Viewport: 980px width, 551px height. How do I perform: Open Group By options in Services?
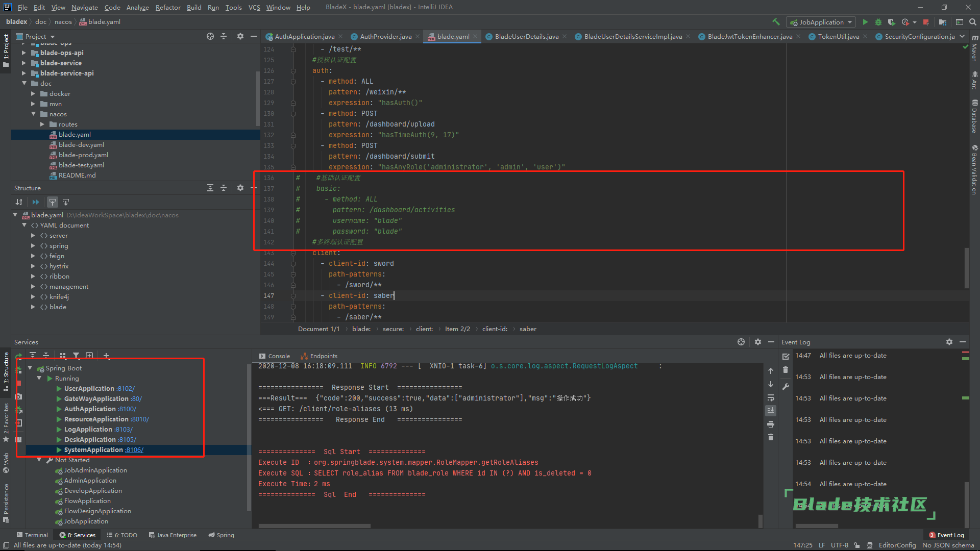click(x=63, y=356)
